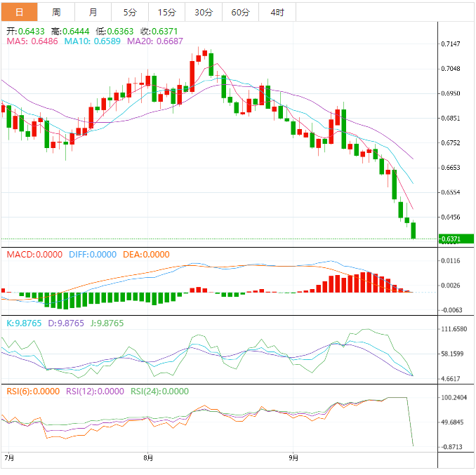Viewport: 476px width, 475px height.
Task: Select the 15分 timeframe tab
Action: pos(167,12)
